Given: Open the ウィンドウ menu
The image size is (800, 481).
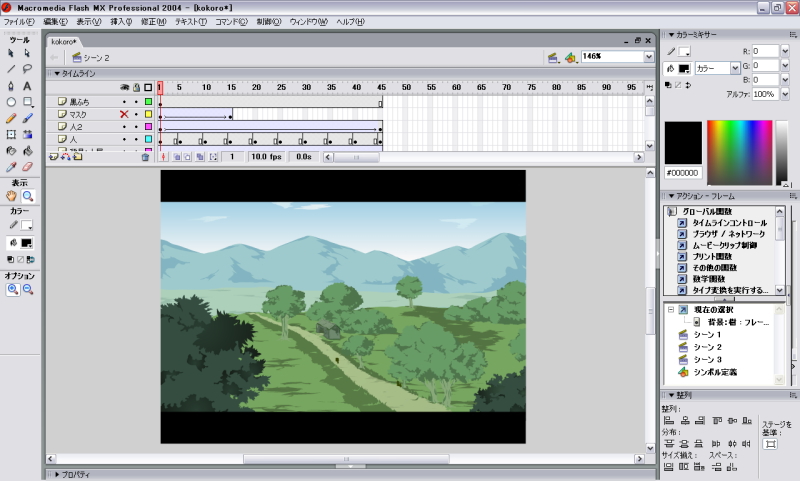Looking at the screenshot, I should [x=308, y=22].
